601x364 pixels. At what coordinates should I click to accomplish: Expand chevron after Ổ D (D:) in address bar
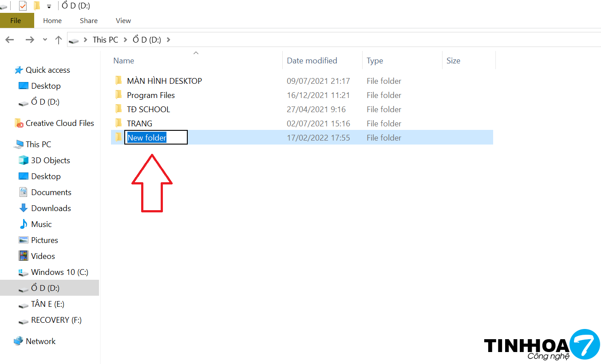168,40
